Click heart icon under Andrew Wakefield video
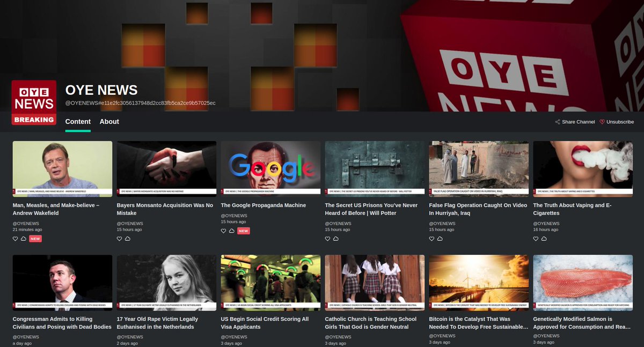Viewport: 644px width, 347px height. [x=16, y=239]
